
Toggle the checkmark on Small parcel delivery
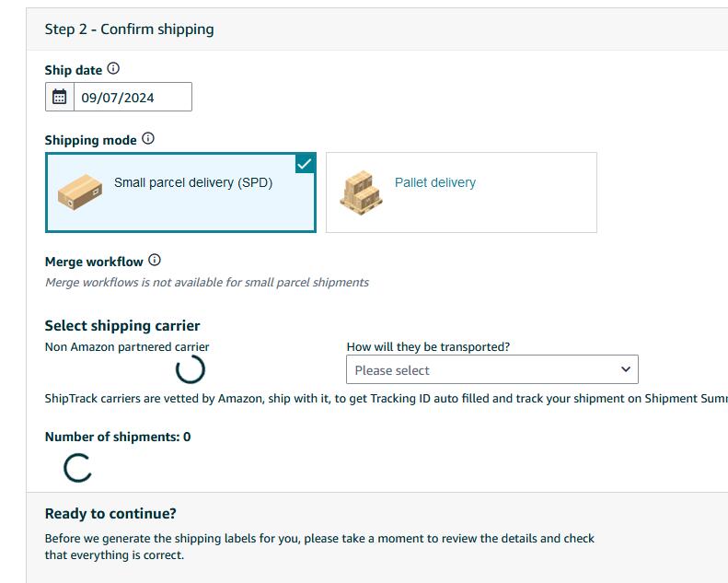tap(305, 164)
